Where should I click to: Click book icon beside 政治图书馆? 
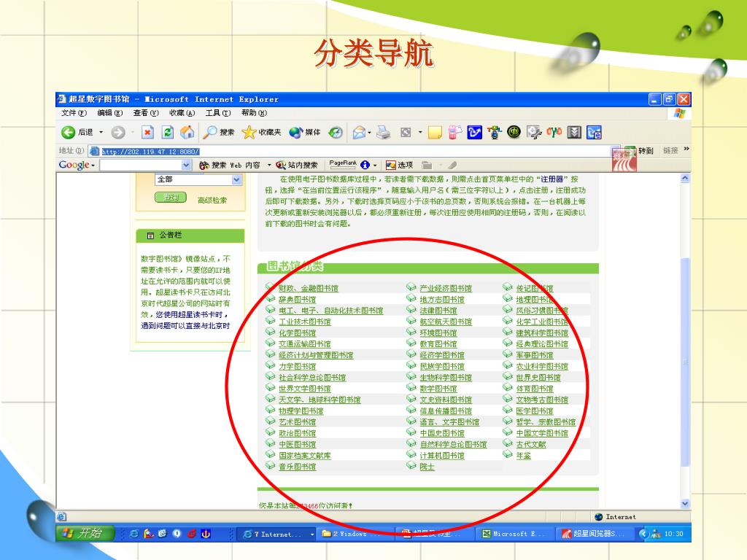271,432
